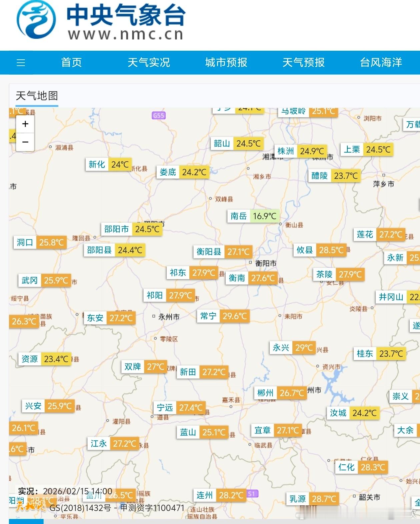Open the 天气实况 menu item
Screen dimensions: 420x524
(149, 62)
